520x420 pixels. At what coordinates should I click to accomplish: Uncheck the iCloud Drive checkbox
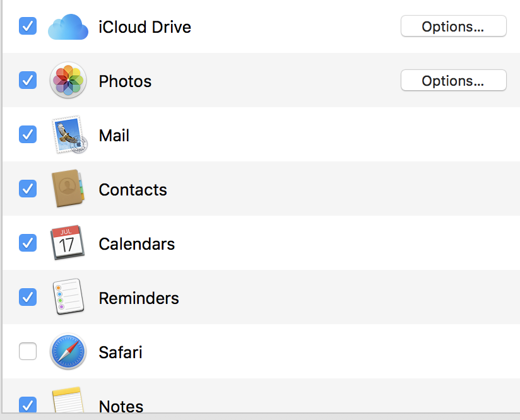[x=28, y=26]
